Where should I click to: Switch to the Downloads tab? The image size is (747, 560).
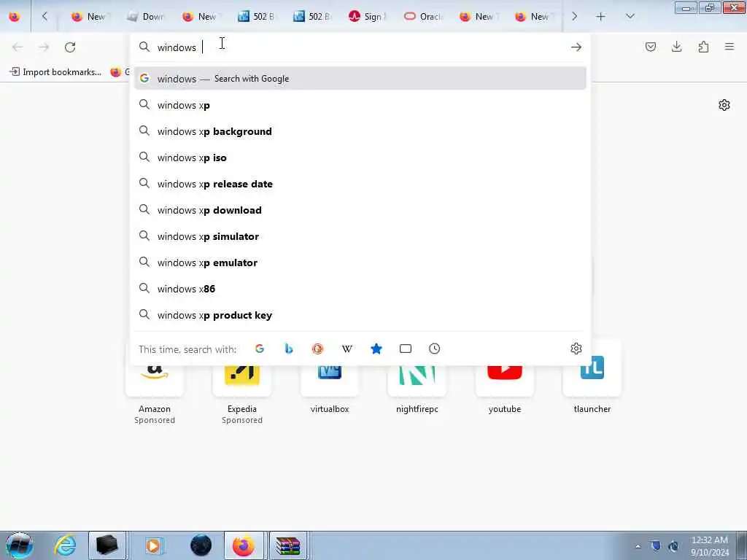pos(145,17)
